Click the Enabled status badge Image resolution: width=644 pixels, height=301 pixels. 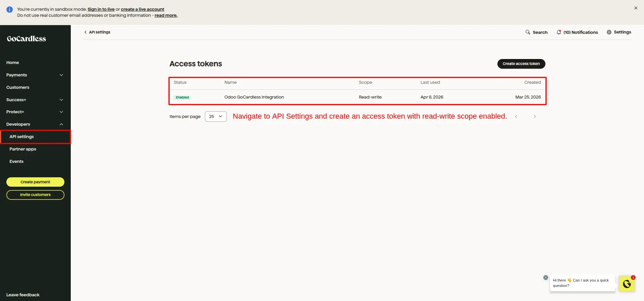point(182,98)
